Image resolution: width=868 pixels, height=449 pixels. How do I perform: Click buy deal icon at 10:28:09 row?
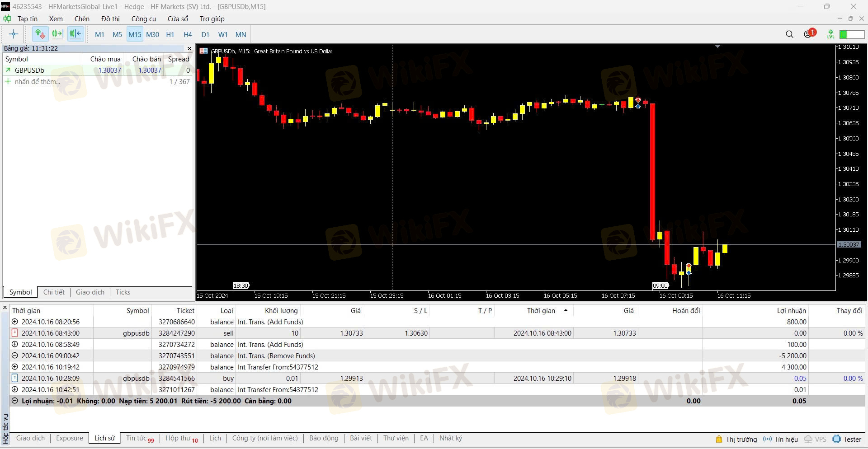click(x=15, y=378)
